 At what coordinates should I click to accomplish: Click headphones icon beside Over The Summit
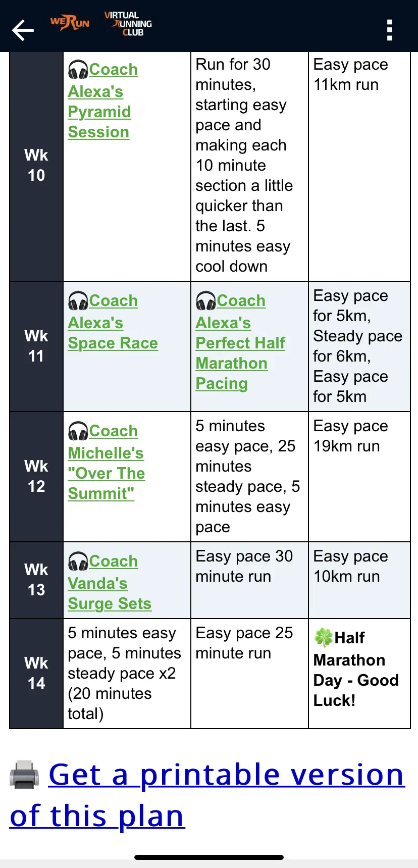click(78, 431)
